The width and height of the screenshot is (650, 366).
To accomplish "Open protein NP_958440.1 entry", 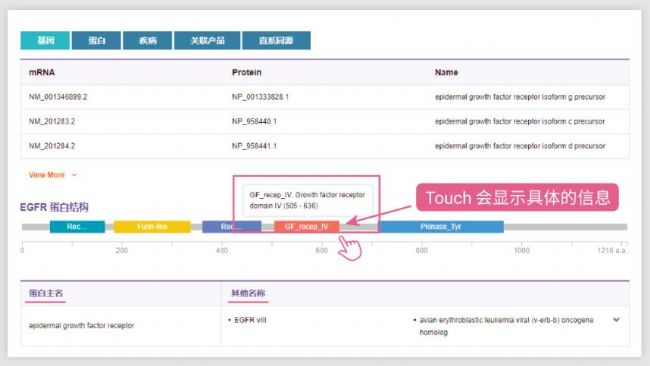I will 254,121.
